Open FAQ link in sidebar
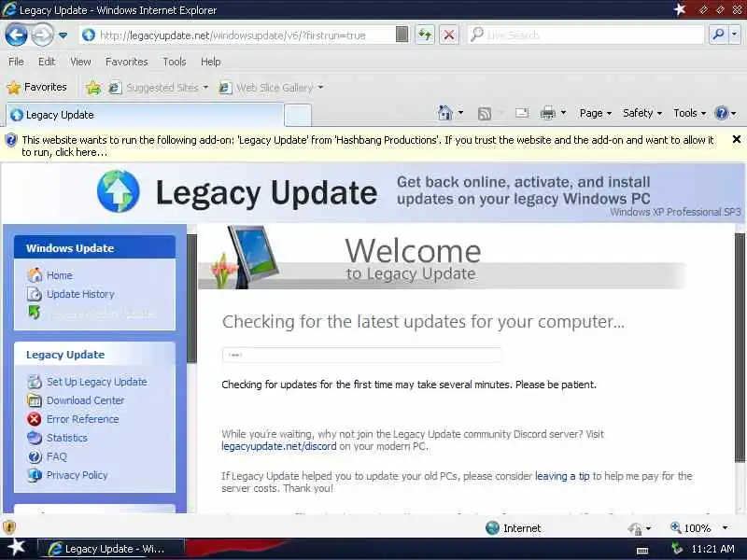 point(57,456)
